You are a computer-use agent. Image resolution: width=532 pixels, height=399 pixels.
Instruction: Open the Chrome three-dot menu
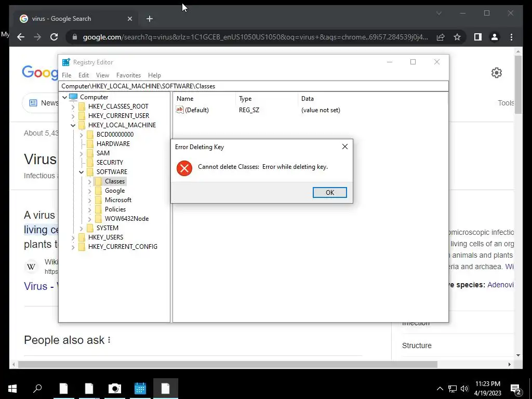tap(511, 37)
